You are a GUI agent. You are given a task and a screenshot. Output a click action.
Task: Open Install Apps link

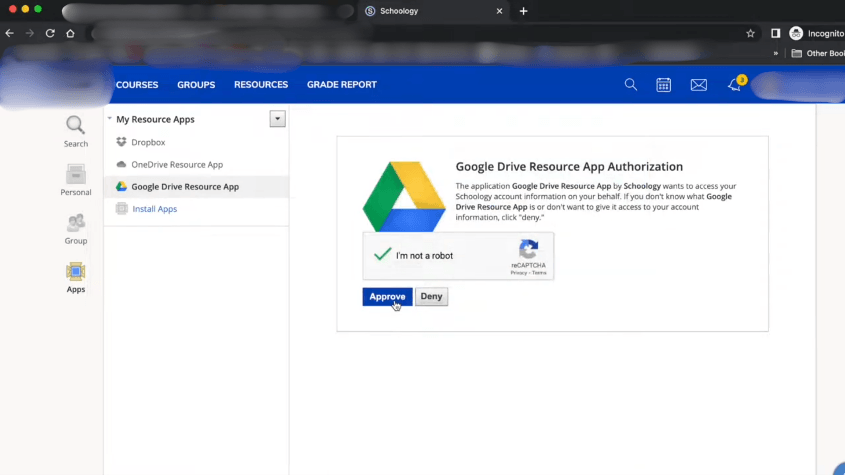[x=155, y=209]
